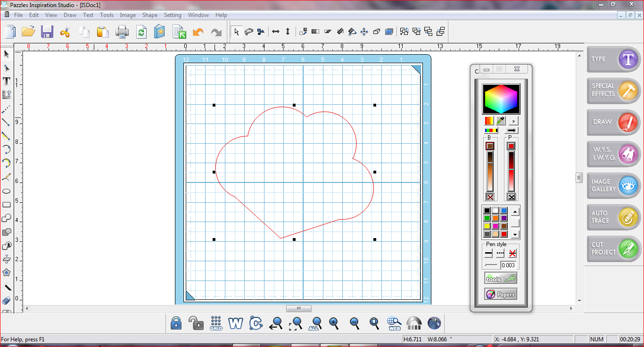Flip the shape vertically using the toolbar
The width and height of the screenshot is (644, 347).
coord(288,32)
